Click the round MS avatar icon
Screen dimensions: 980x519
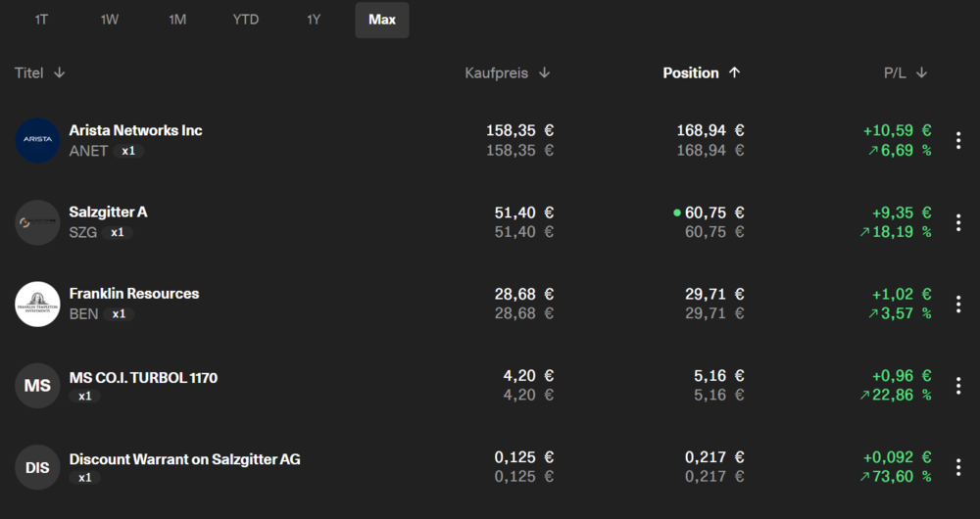click(37, 386)
